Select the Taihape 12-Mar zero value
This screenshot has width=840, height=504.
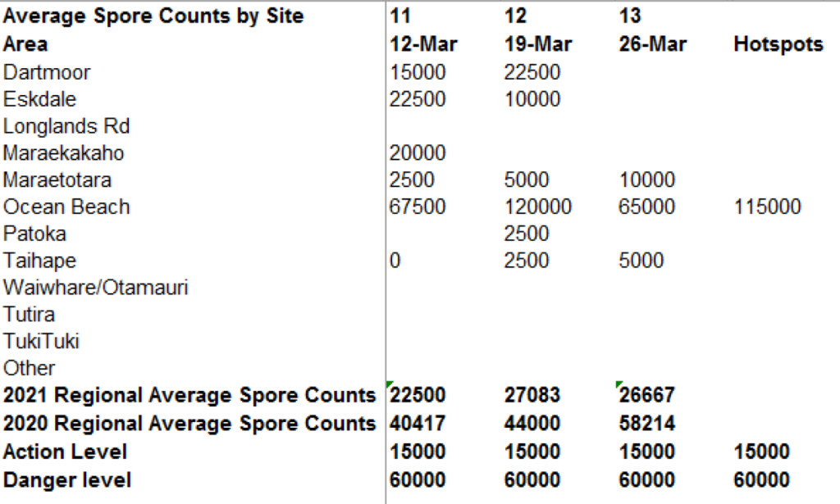395,261
